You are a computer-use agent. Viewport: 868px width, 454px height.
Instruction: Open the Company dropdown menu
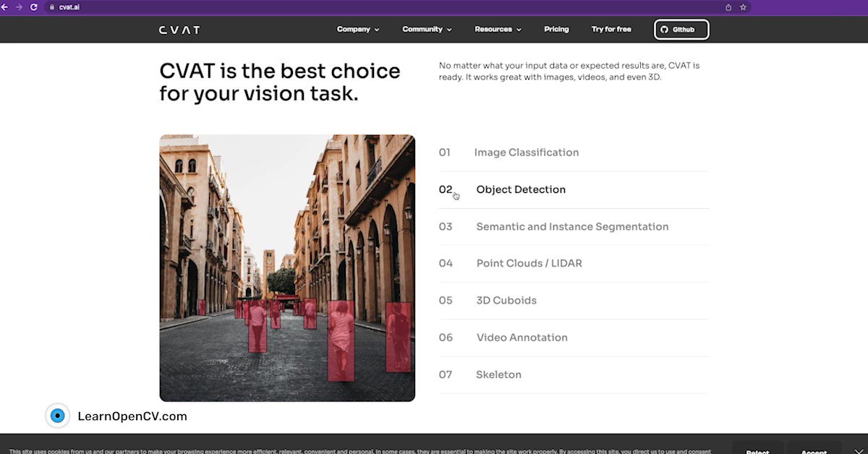click(x=358, y=30)
